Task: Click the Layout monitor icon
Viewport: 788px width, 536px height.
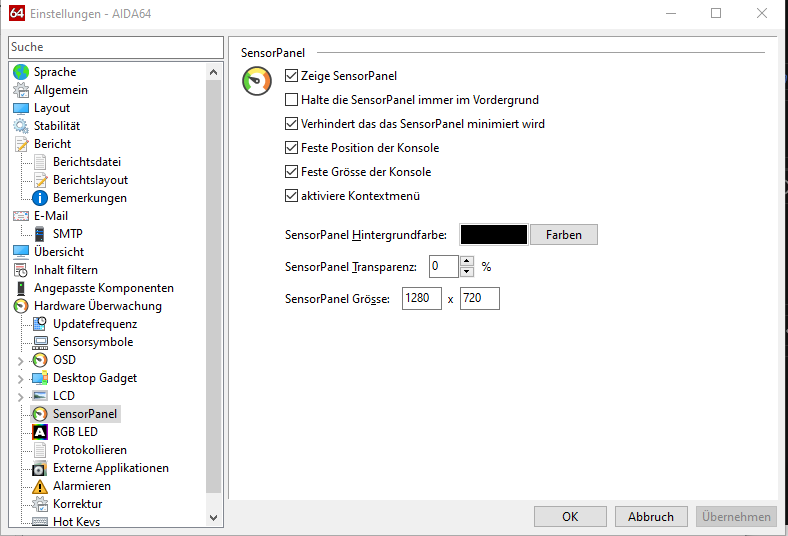Action: tap(21, 108)
